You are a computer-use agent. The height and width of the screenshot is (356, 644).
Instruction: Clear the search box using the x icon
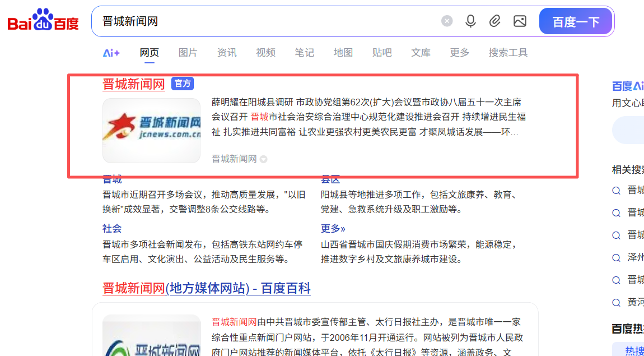(x=447, y=21)
